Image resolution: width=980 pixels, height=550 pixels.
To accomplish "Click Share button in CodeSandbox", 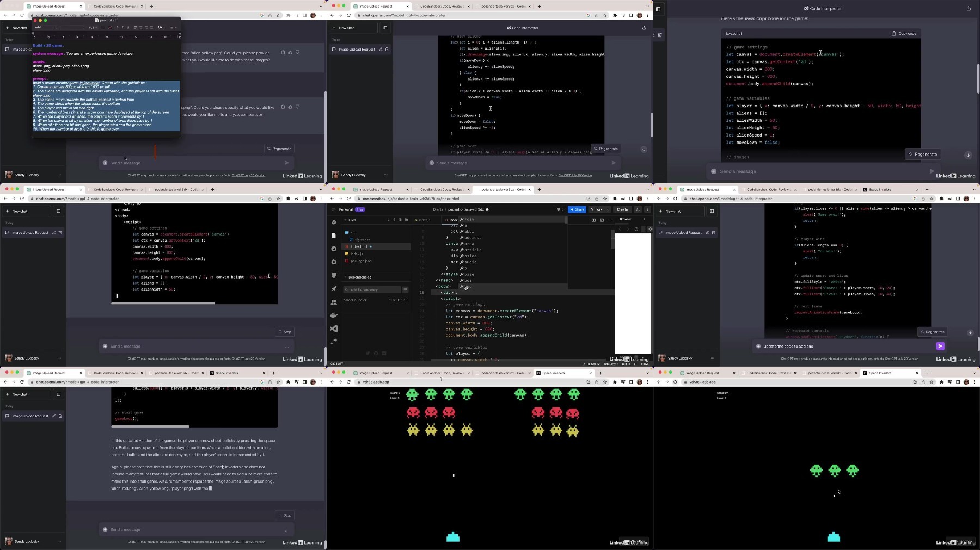I will click(x=577, y=209).
